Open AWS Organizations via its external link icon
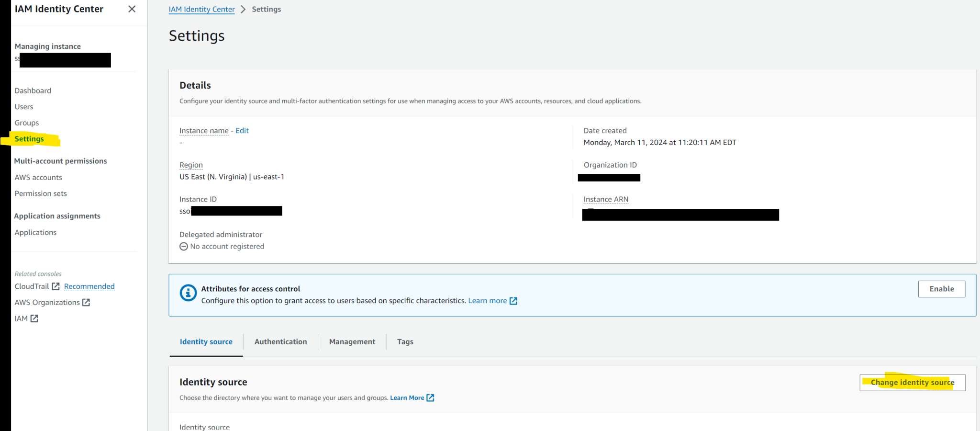The width and height of the screenshot is (980, 431). pos(86,302)
